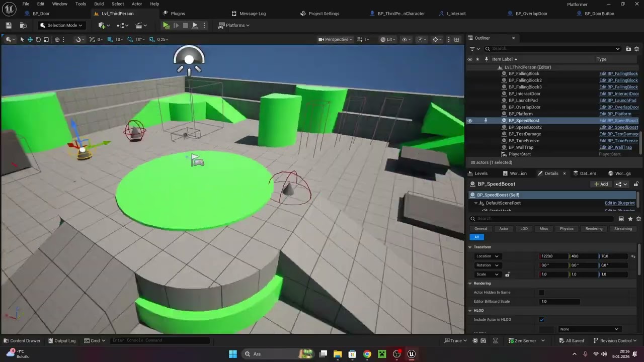Open the Platforms dropdown
This screenshot has height=362, width=644.
pyautogui.click(x=234, y=25)
